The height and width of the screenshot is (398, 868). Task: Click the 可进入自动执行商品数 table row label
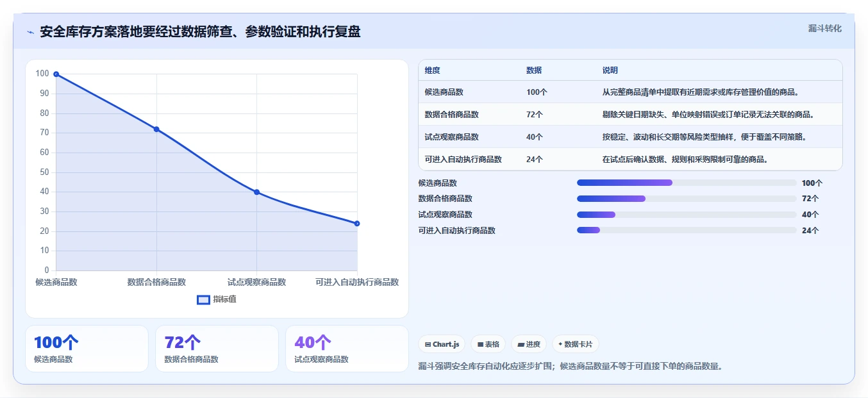click(x=463, y=160)
